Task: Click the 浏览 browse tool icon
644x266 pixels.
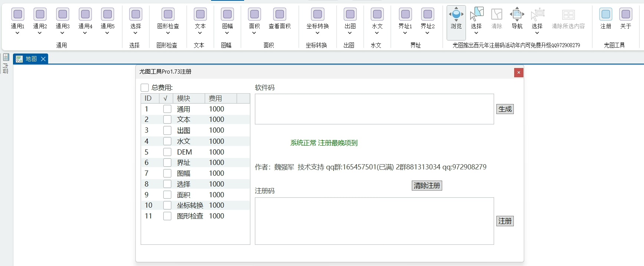Action: click(456, 15)
